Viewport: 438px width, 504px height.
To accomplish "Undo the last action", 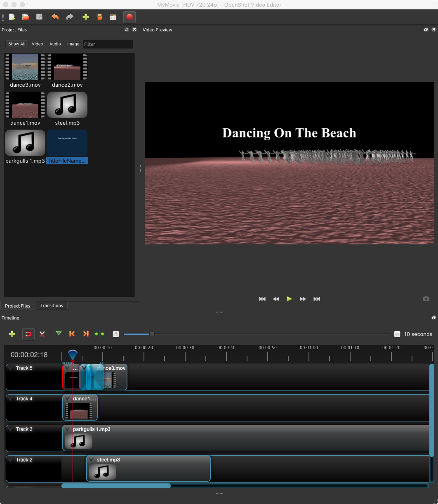I will click(55, 17).
